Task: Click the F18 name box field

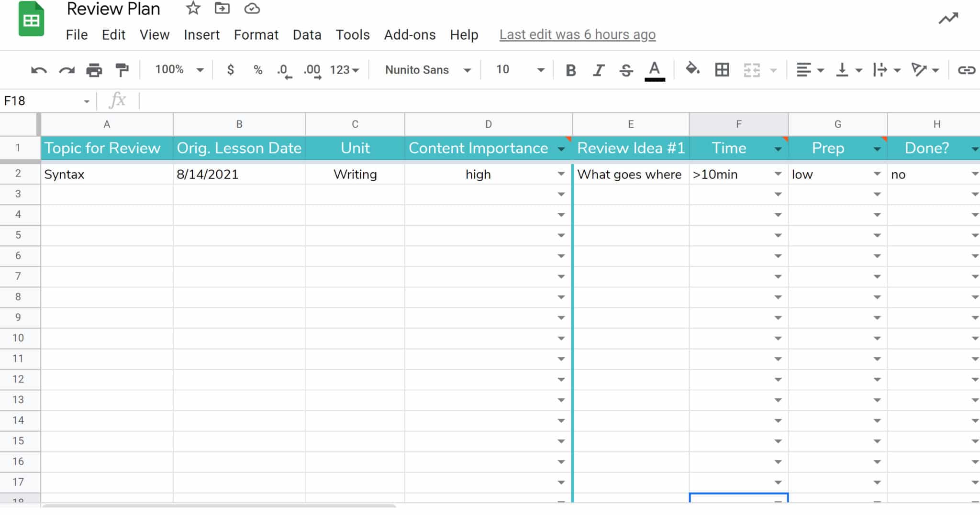Action: [x=46, y=101]
